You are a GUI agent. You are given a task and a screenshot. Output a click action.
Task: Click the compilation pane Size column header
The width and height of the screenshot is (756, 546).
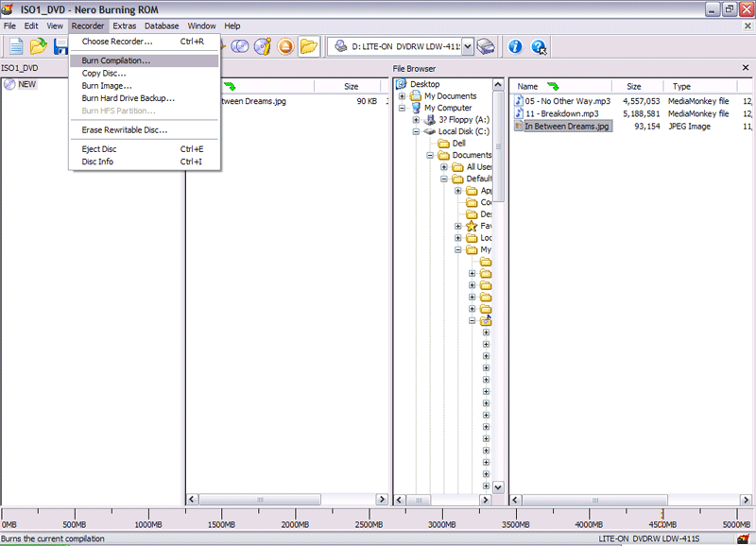pos(350,86)
